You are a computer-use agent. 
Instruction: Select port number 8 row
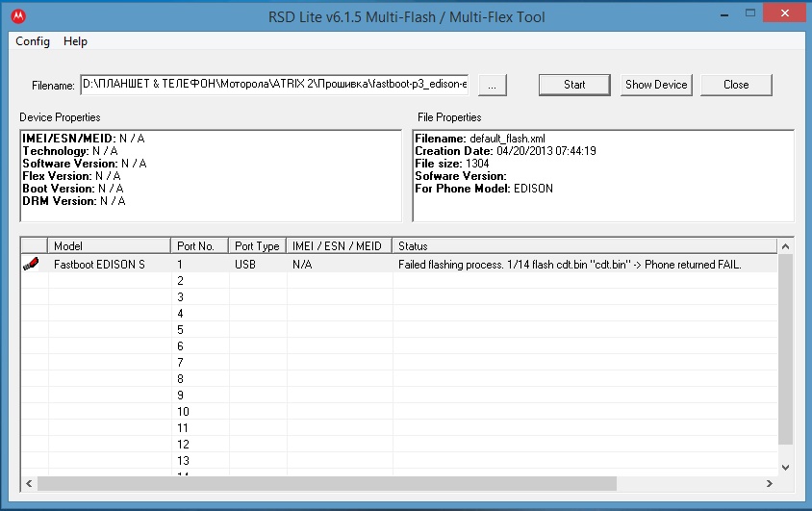[x=398, y=379]
